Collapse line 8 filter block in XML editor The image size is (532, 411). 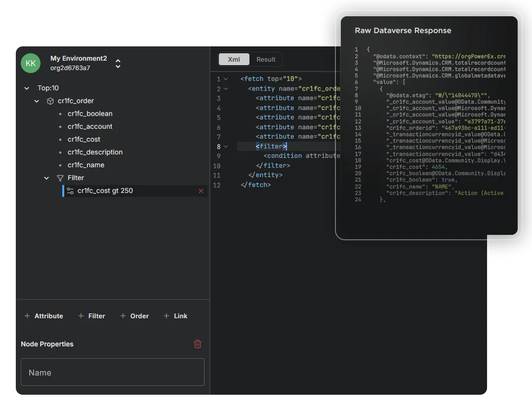[x=226, y=146]
